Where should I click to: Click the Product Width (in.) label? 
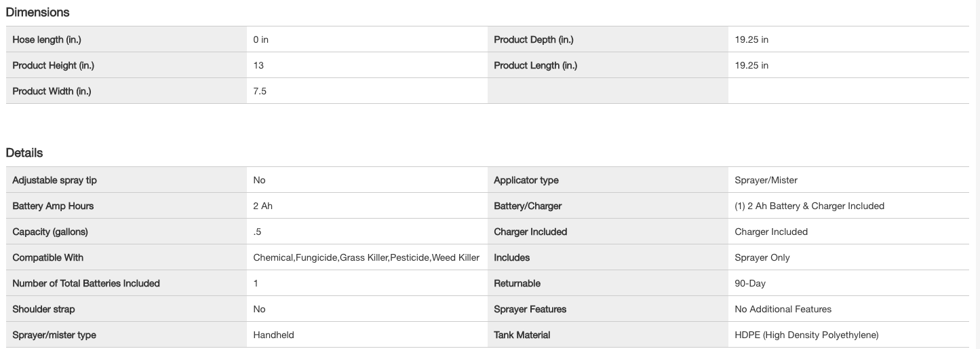click(52, 91)
